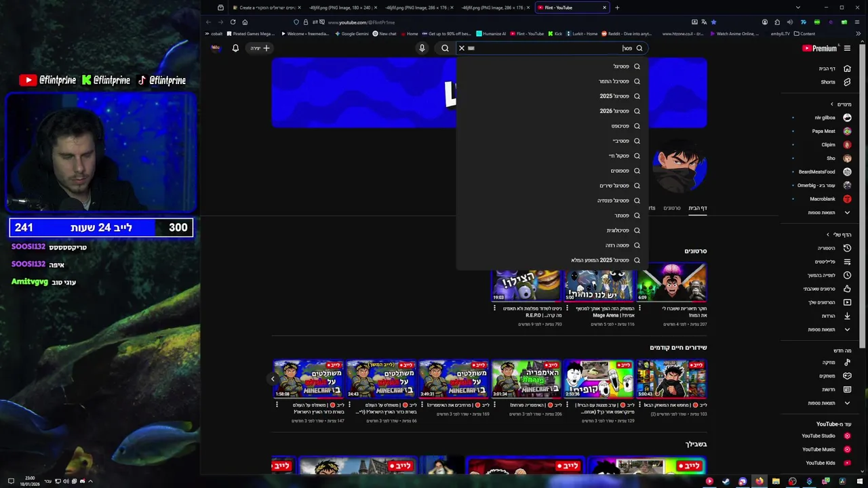Screen dimensions: 868x488
Task: Select the Videos tab on channel page
Action: (x=672, y=208)
